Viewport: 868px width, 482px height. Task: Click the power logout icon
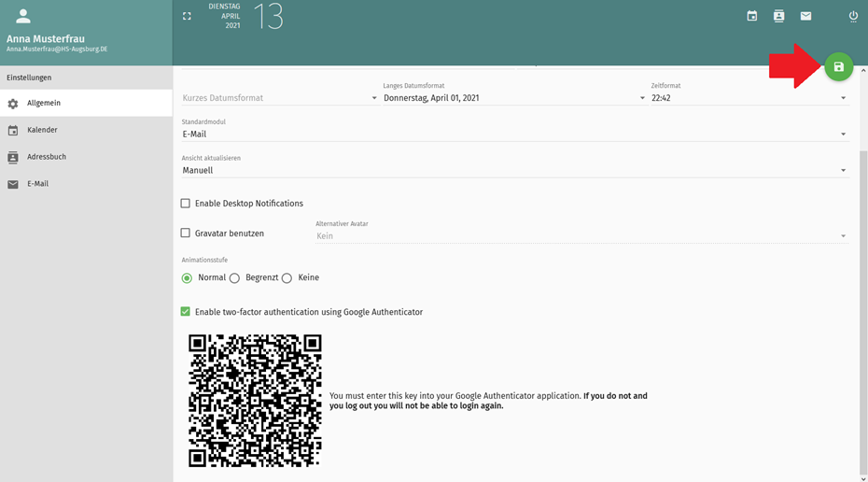(x=853, y=16)
